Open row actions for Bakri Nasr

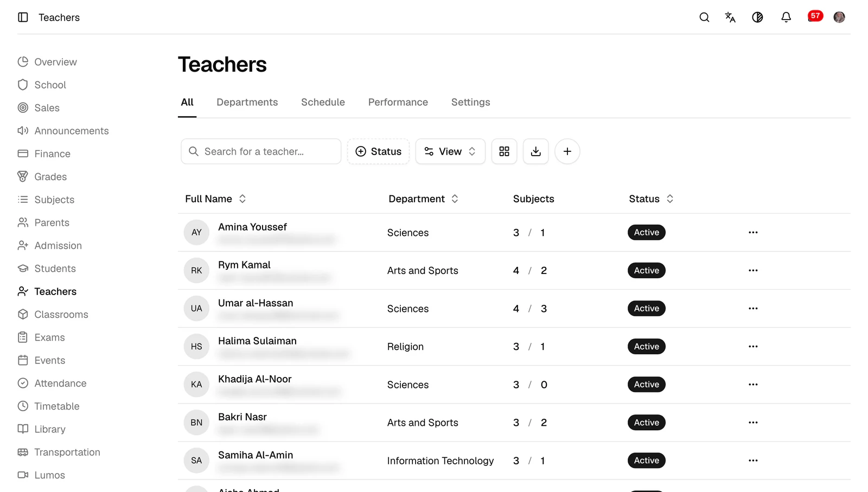753,422
